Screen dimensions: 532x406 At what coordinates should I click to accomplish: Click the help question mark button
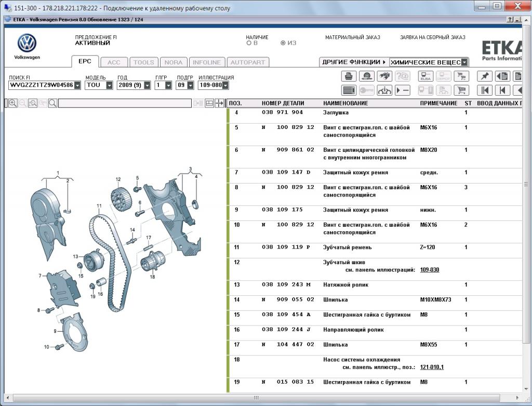point(510,20)
